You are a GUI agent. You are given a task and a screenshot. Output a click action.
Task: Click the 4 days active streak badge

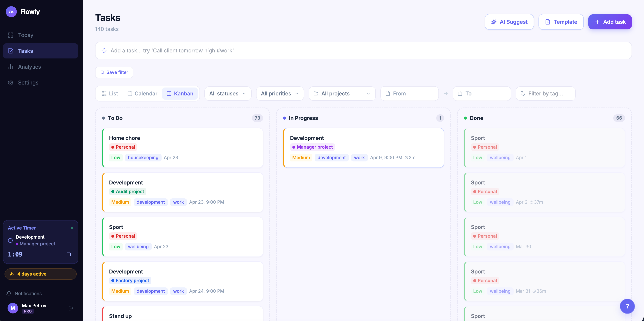point(41,274)
